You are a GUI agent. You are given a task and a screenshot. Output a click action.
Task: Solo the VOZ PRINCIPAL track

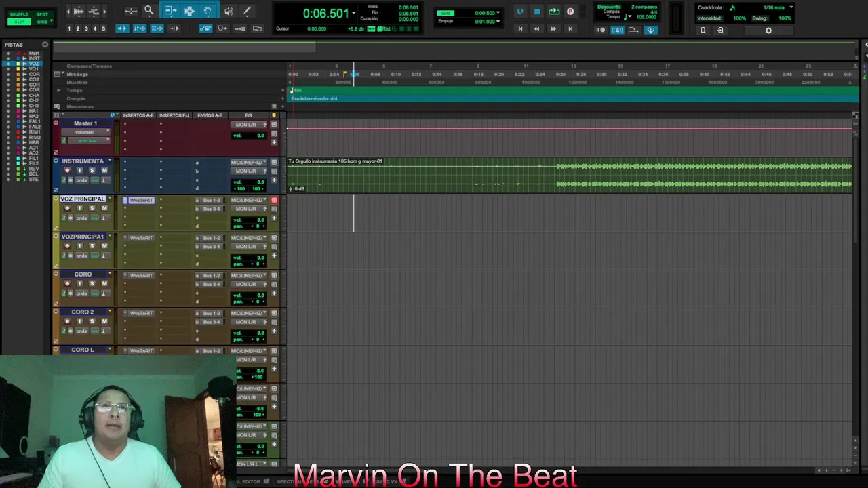[92, 208]
